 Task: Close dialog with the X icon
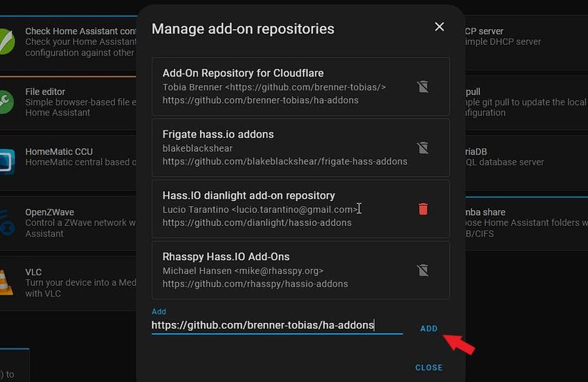click(x=439, y=27)
